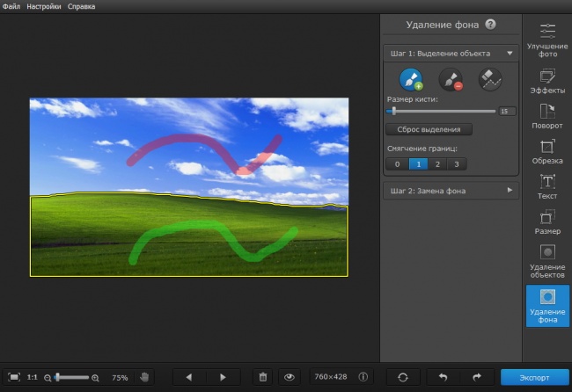Open the Удаление объектов tool
The width and height of the screenshot is (572, 392).
tap(547, 261)
